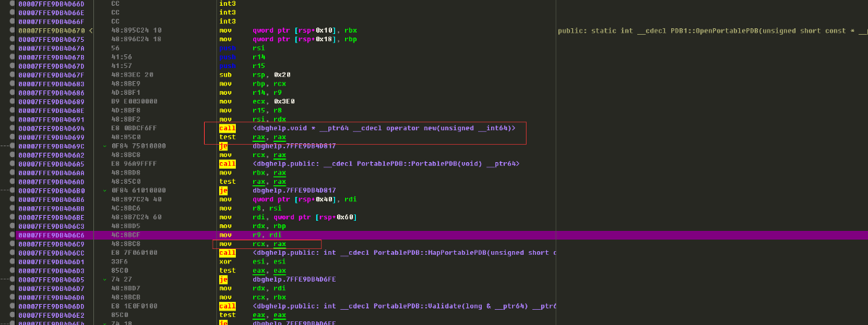The width and height of the screenshot is (868, 325).
Task: Toggle breakpoint dot for address 00007FFE9DB4D6A5
Action: (13, 164)
